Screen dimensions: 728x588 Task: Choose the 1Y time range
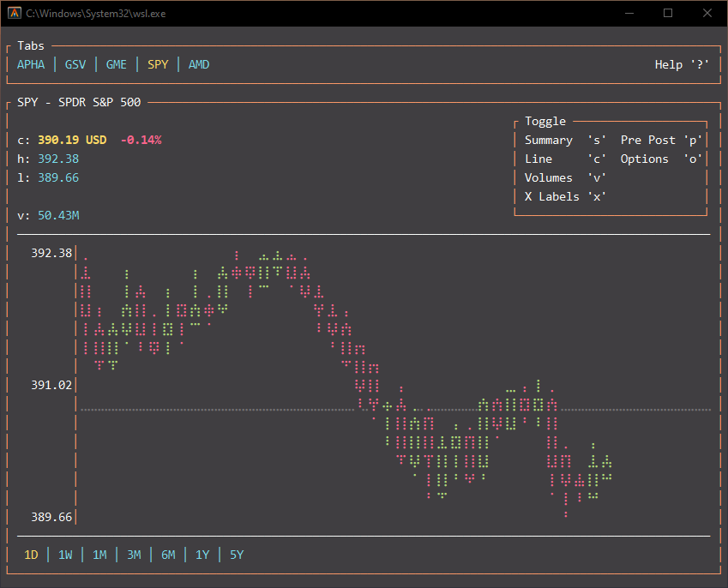click(x=202, y=555)
